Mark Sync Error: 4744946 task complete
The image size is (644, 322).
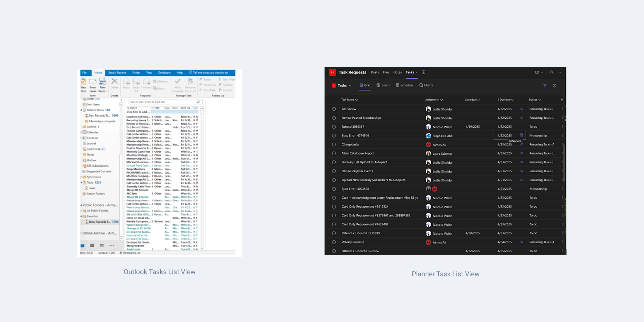(334, 136)
